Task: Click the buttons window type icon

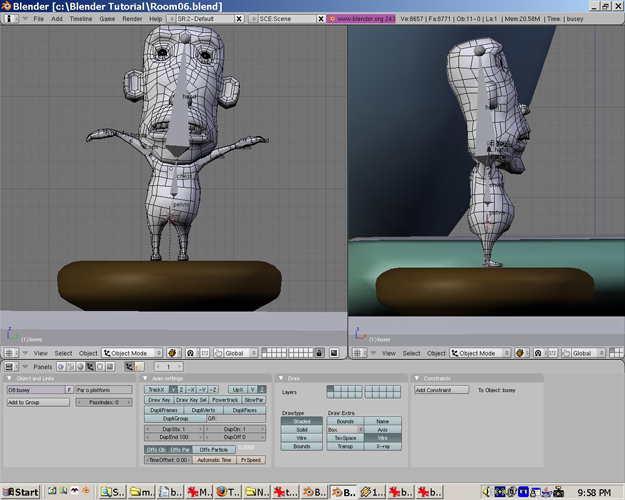Action: click(11, 367)
